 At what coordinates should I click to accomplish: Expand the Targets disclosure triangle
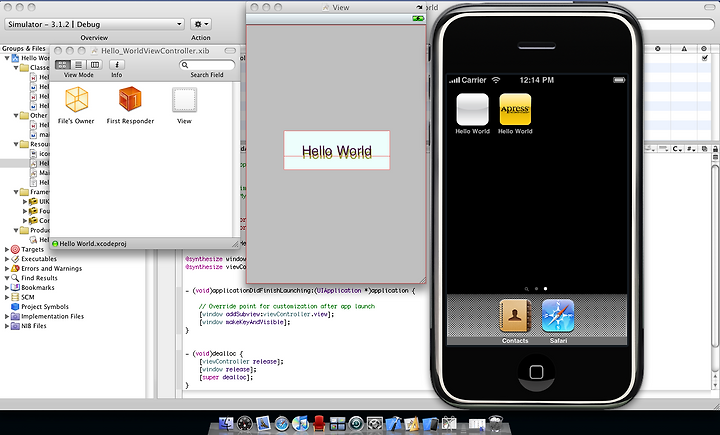tap(6, 249)
